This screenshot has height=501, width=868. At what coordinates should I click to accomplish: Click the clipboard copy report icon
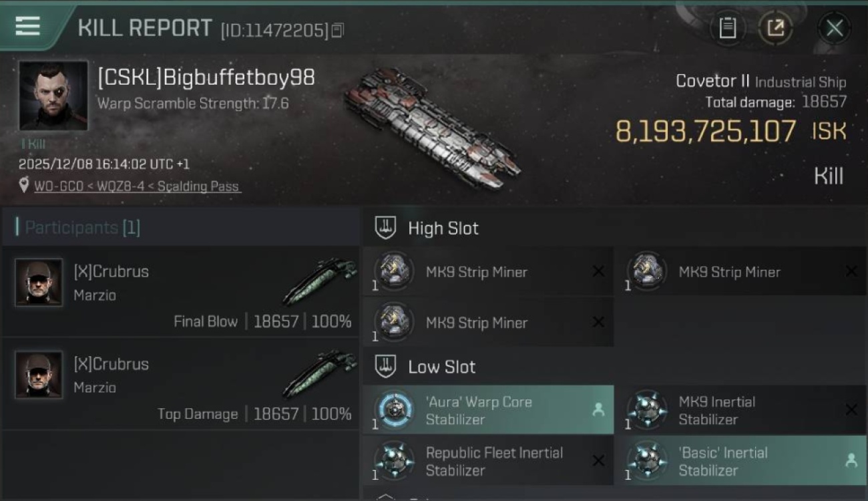[x=727, y=28]
